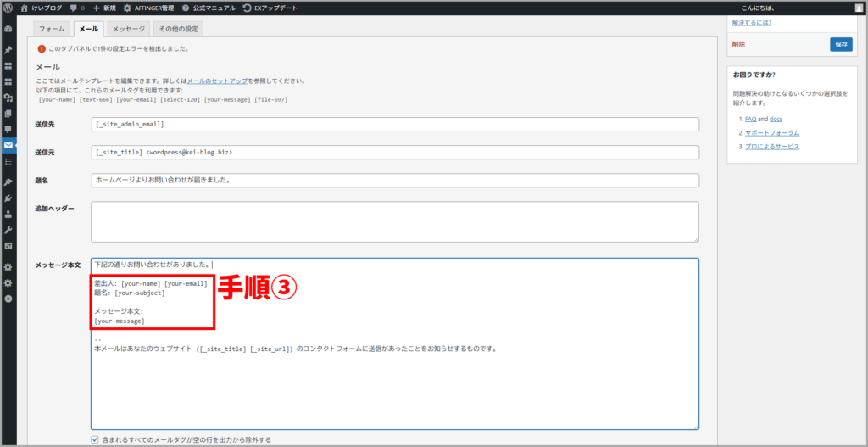The width and height of the screenshot is (868, 447).
Task: Open Tools wrench icon in sidebar
Action: 8,230
